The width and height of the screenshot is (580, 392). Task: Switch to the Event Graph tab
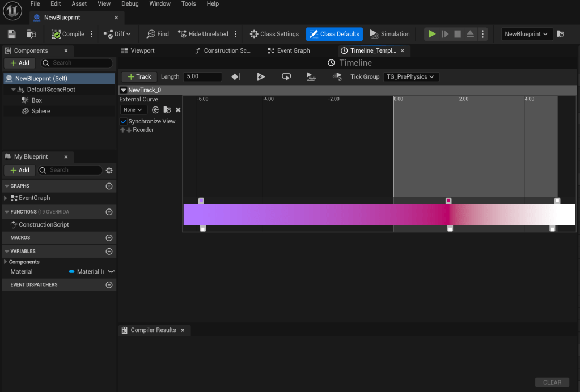[x=293, y=50]
